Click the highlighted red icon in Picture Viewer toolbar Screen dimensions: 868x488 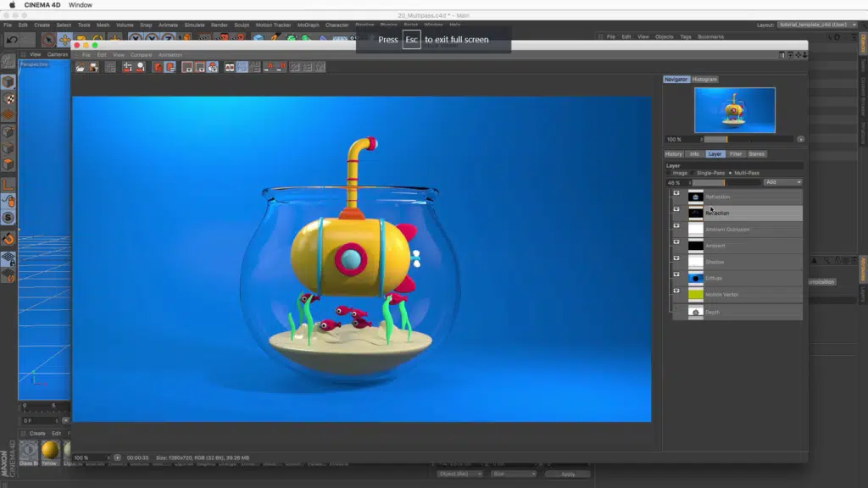170,67
